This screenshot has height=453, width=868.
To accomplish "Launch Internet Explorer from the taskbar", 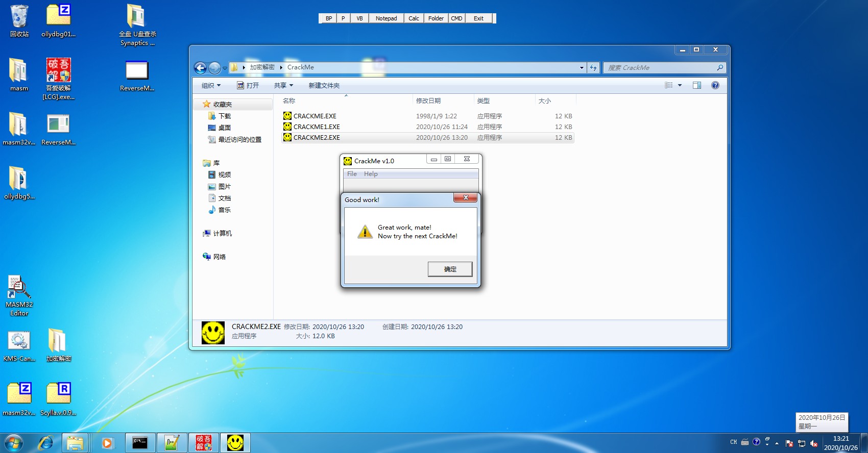I will coord(46,442).
